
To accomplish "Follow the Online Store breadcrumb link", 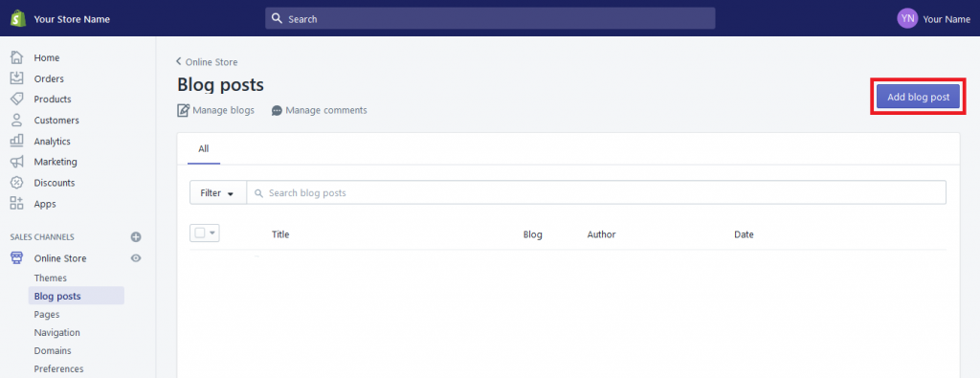I will [x=212, y=62].
